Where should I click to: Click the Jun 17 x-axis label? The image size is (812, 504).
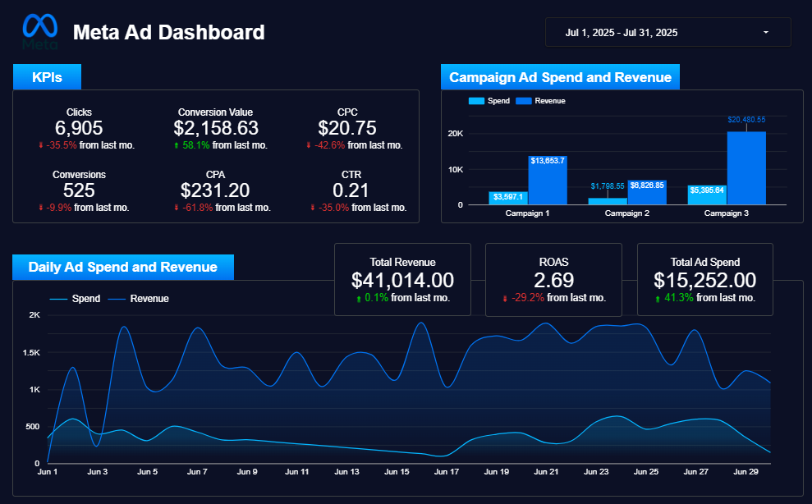pyautogui.click(x=447, y=472)
